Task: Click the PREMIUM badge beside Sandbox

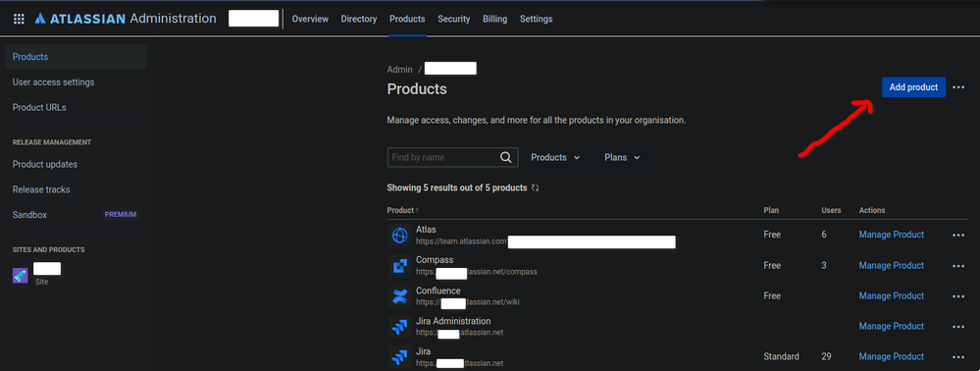Action: coord(121,215)
